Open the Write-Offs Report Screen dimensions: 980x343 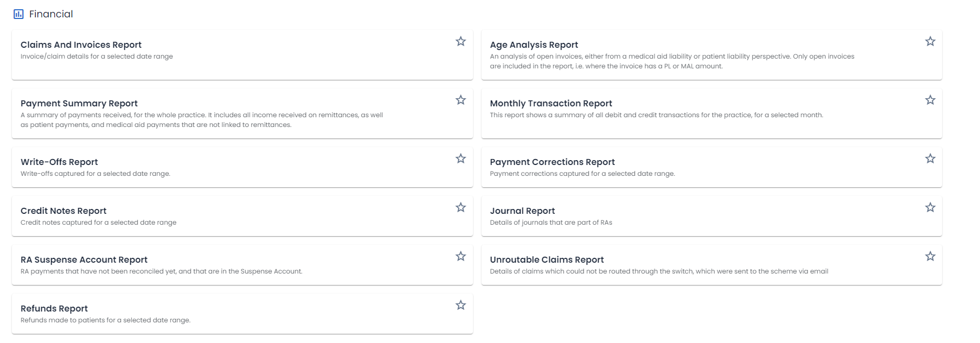point(59,162)
